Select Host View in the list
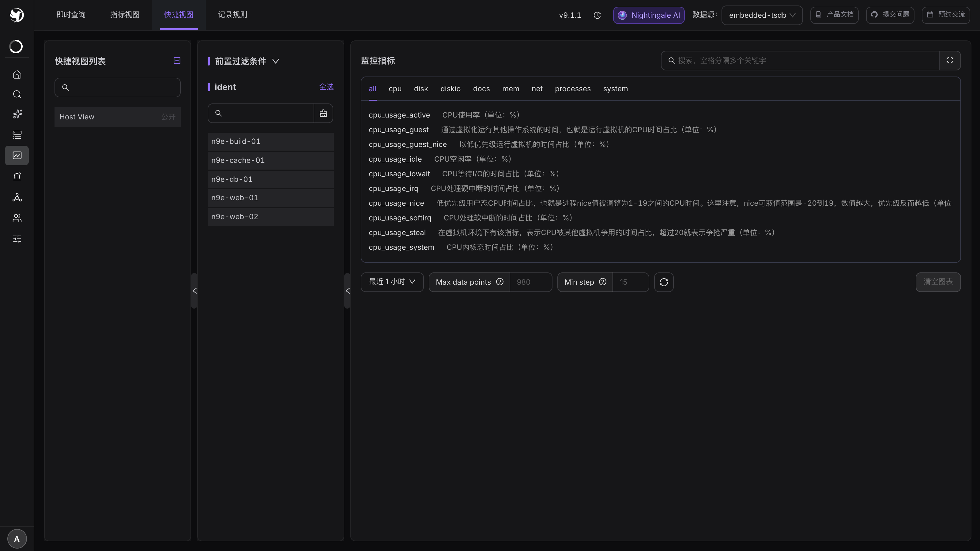Screen dimensions: 980x551 pyautogui.click(x=117, y=117)
